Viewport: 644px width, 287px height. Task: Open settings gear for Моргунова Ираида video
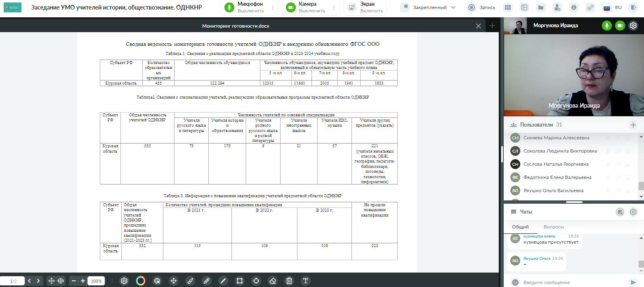(633, 26)
